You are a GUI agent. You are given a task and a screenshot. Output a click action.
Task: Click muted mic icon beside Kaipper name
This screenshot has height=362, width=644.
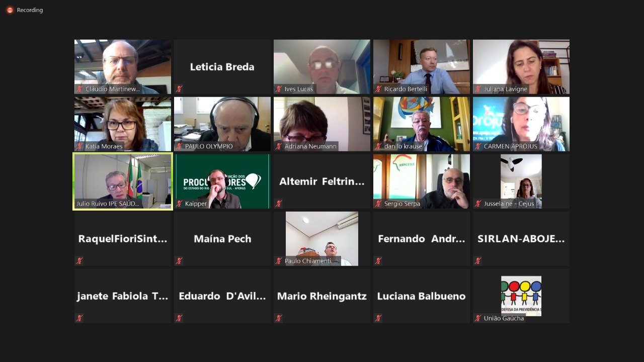179,204
